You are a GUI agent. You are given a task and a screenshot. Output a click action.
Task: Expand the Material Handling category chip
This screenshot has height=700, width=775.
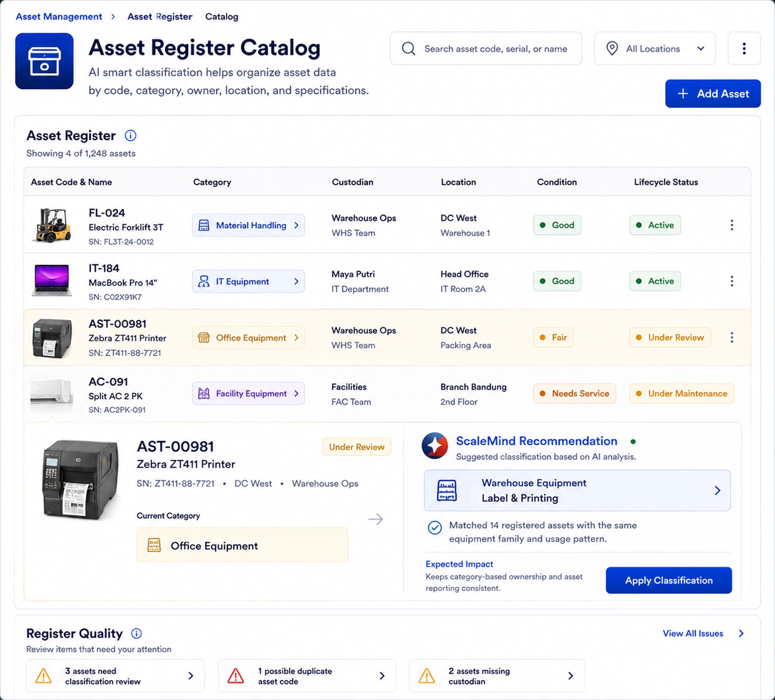(x=248, y=225)
